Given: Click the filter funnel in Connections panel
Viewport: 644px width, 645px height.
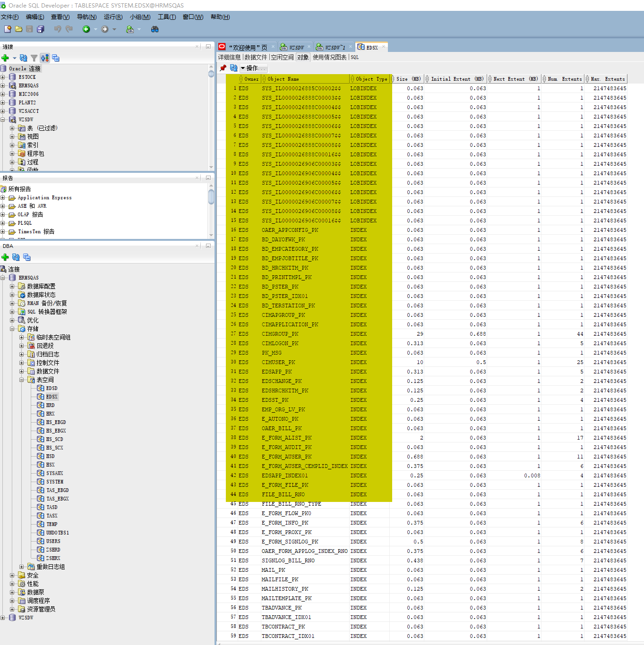Looking at the screenshot, I should 34,58.
